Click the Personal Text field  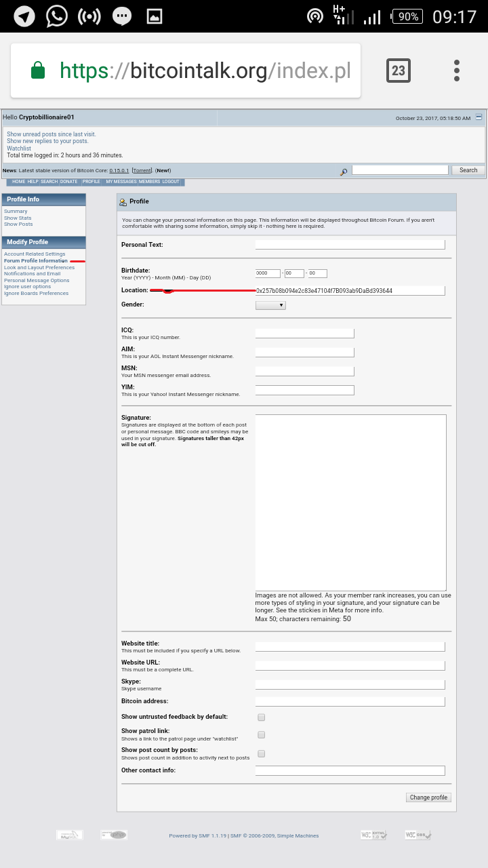[350, 245]
